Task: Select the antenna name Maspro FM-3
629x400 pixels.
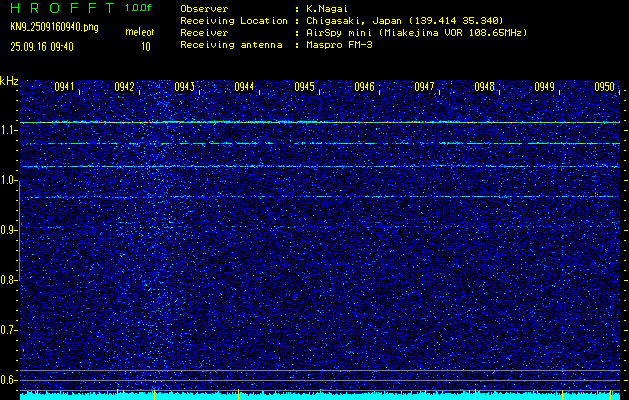Action: [x=339, y=45]
